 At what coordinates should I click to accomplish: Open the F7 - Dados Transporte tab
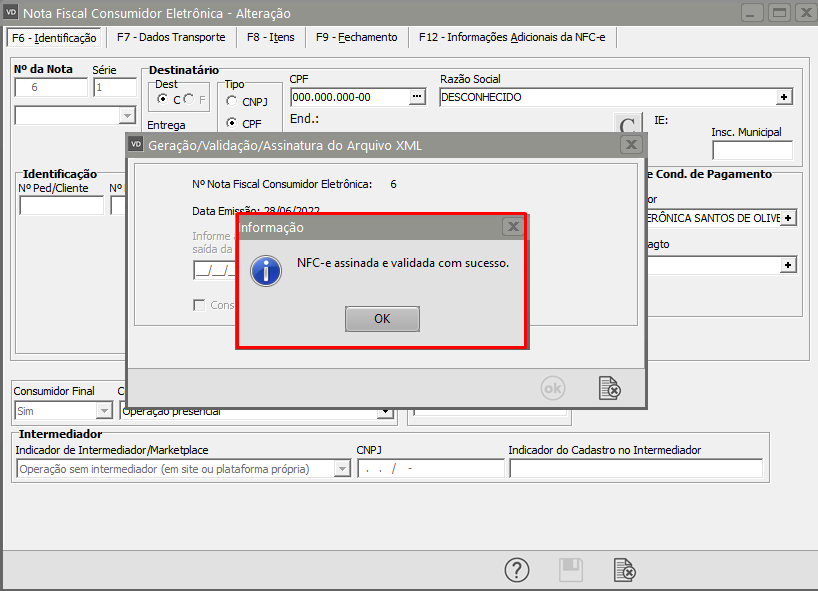coord(171,37)
